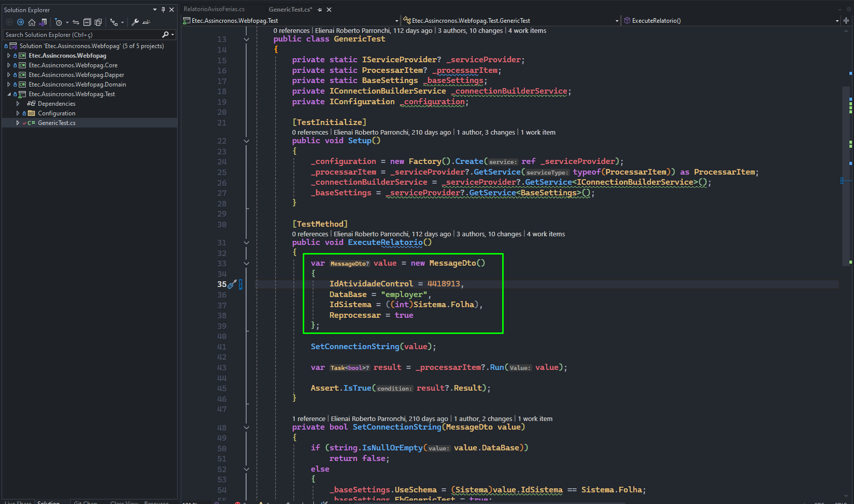Click the Show All Files icon
The height and width of the screenshot is (504, 854).
tap(98, 22)
